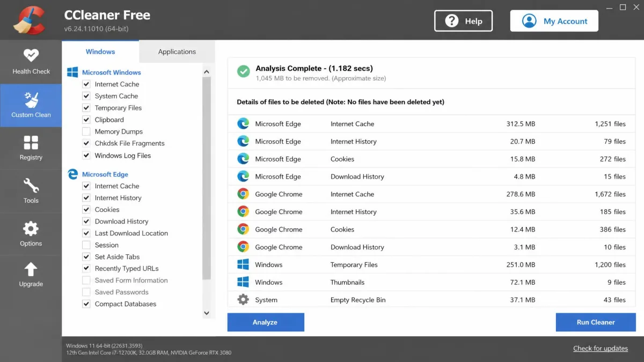Toggle Windows Log Files checkbox
The width and height of the screenshot is (644, 362).
86,156
